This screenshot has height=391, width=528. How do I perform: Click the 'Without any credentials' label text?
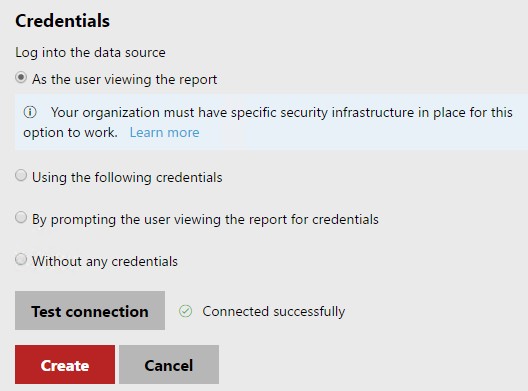click(x=105, y=262)
